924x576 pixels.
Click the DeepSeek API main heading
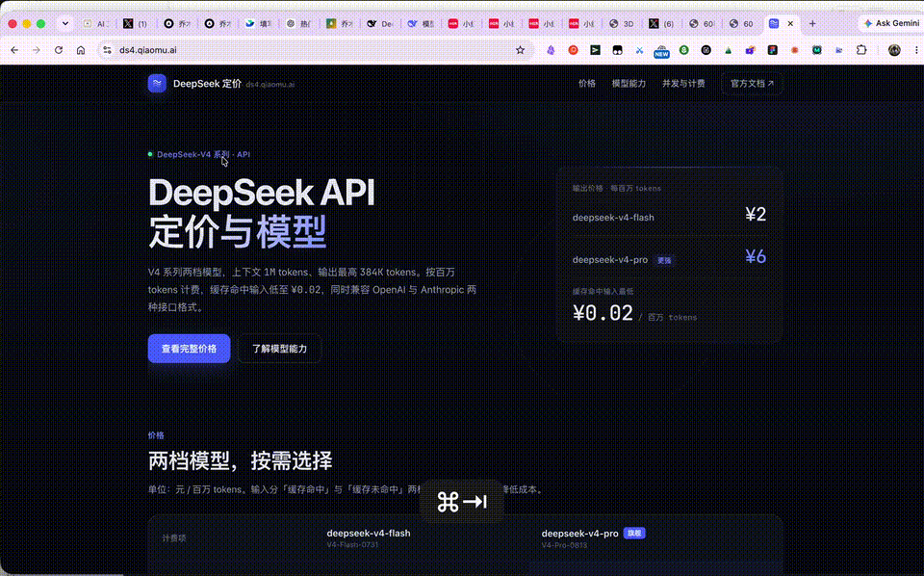pos(261,193)
